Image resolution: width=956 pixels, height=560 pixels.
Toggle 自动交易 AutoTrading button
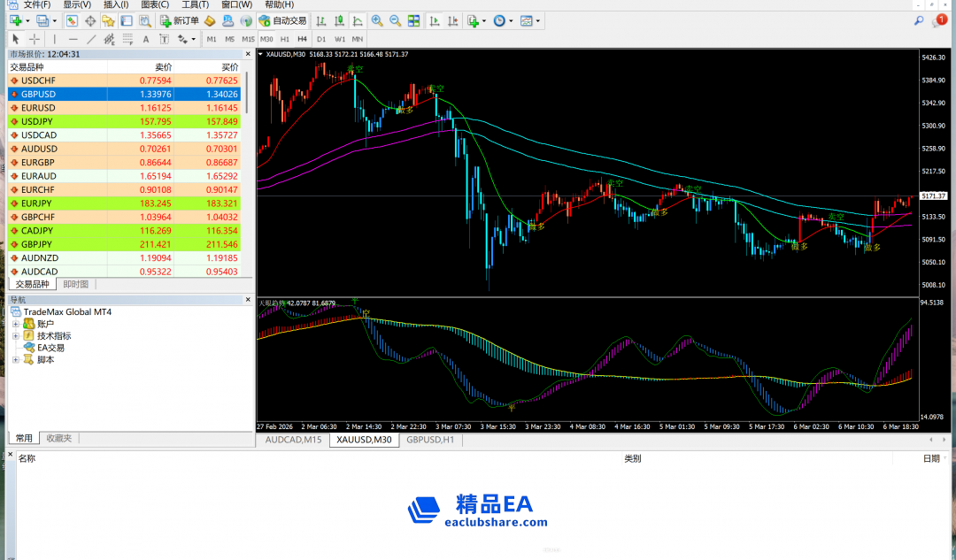pos(284,20)
